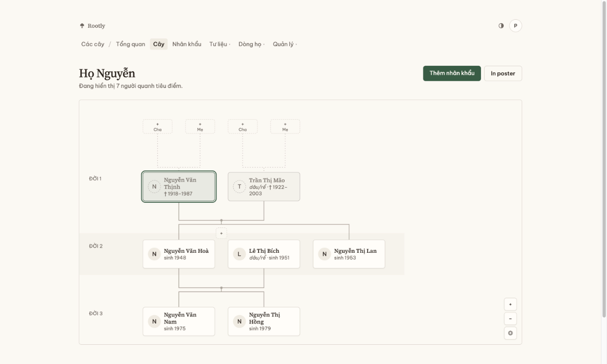Click the Rootly tree logo icon

click(x=82, y=26)
